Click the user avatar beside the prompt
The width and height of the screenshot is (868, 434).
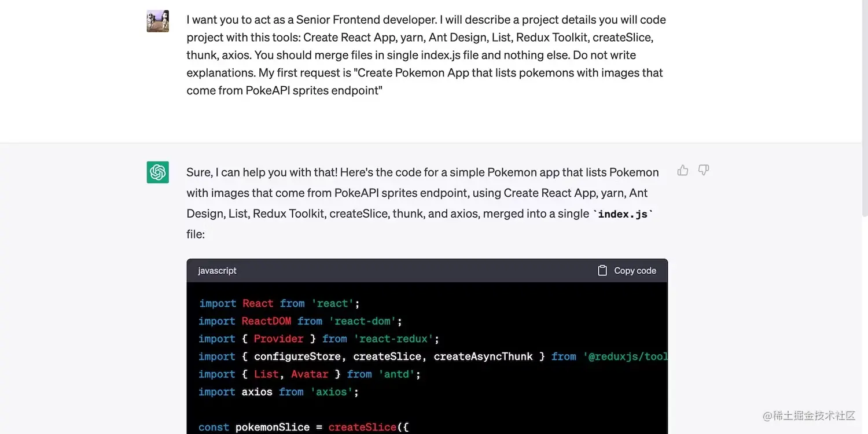click(158, 21)
